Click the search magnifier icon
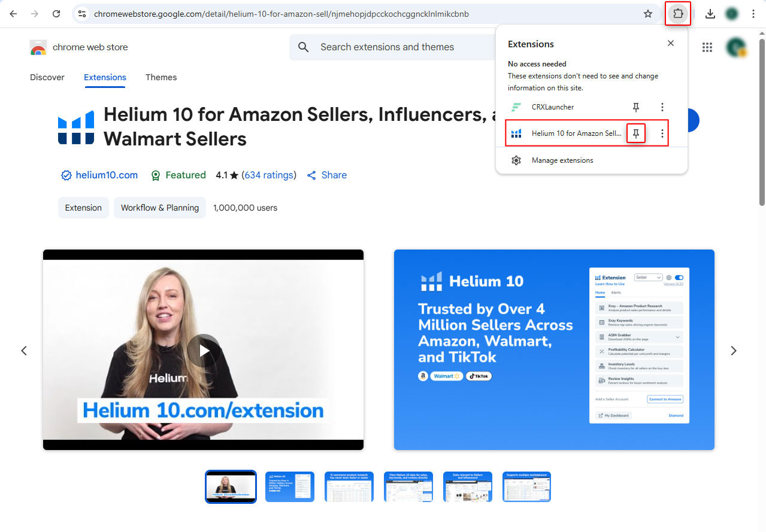Screen dimensions: 766x532 pos(304,47)
